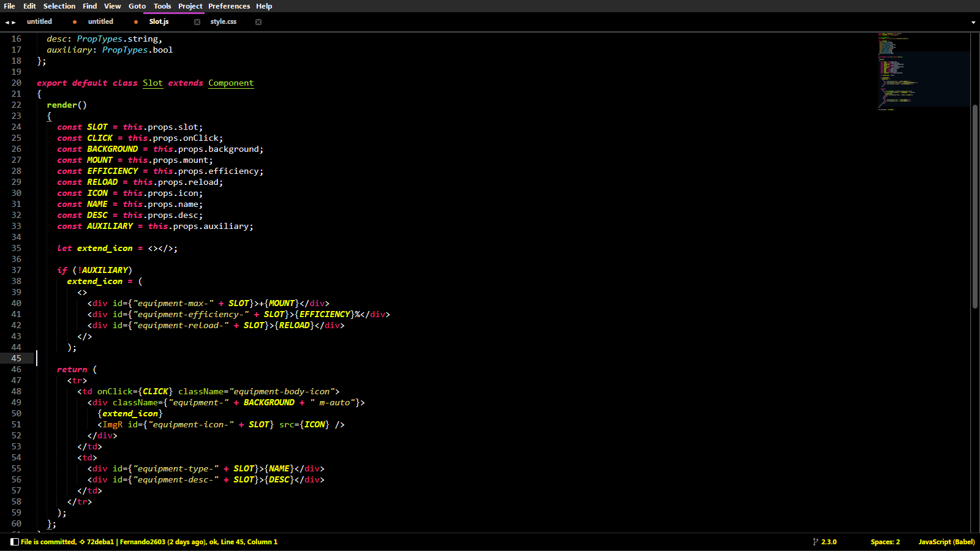Image resolution: width=980 pixels, height=551 pixels.
Task: Click the AUXILIARY constant on line 33
Action: (x=110, y=226)
